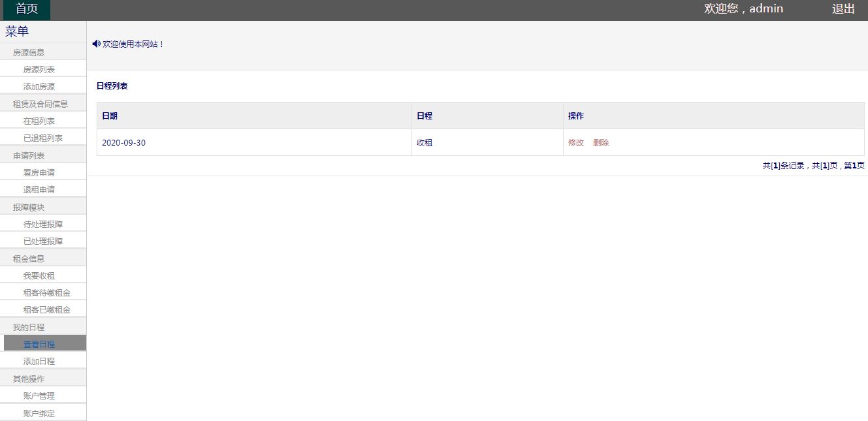This screenshot has height=421, width=868.
Task: Open the 首页 home tab
Action: tap(27, 9)
